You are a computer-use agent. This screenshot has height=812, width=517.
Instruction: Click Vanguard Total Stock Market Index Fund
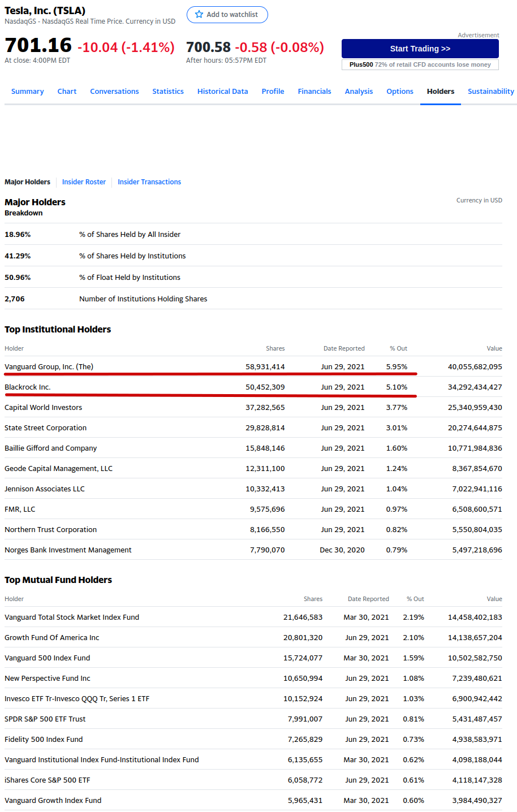(72, 617)
